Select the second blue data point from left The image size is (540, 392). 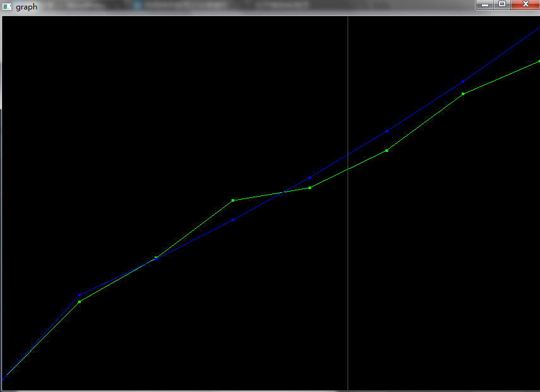coord(79,294)
